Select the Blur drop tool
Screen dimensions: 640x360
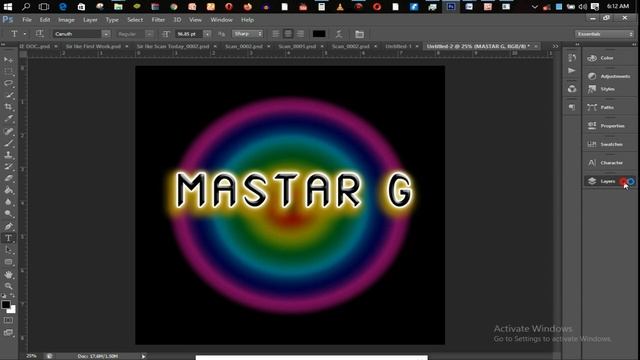(9, 202)
